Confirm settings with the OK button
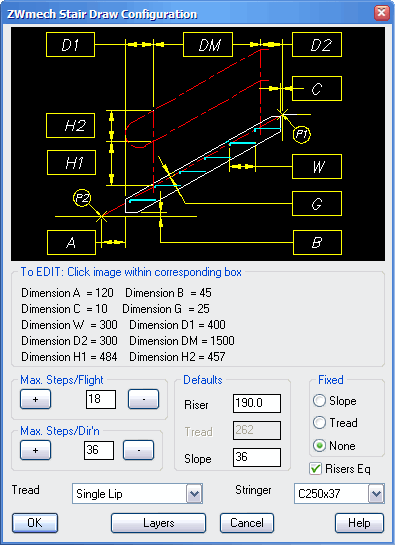395x545 pixels. [x=35, y=523]
